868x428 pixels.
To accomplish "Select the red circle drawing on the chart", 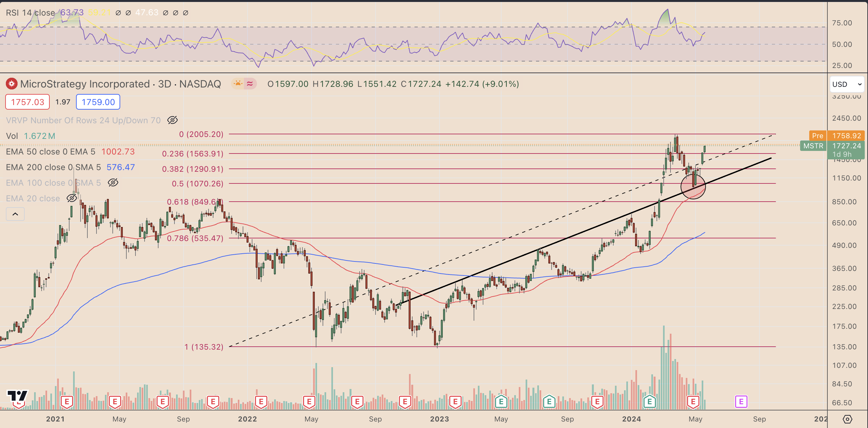I will pos(693,186).
